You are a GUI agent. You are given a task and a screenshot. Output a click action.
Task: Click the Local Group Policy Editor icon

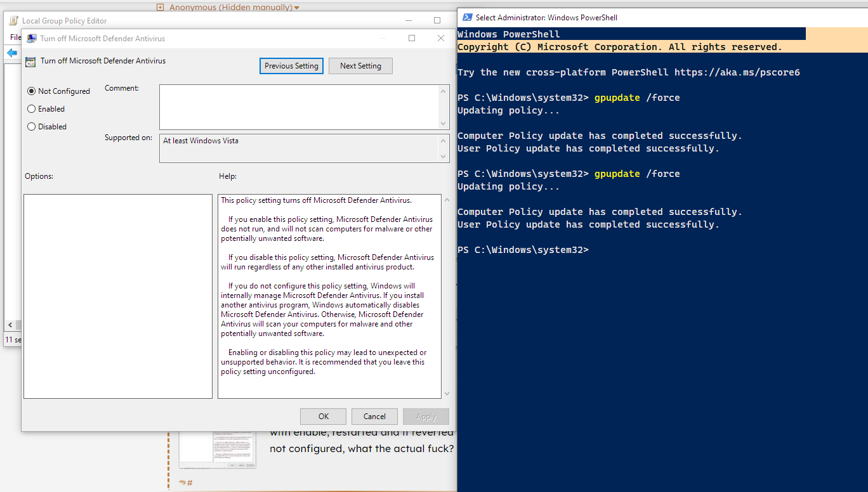pos(14,21)
